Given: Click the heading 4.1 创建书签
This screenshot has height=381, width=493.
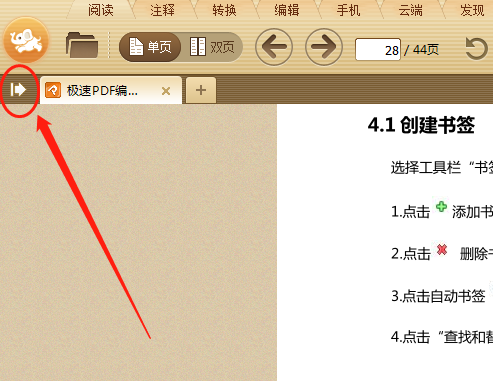Looking at the screenshot, I should [421, 125].
